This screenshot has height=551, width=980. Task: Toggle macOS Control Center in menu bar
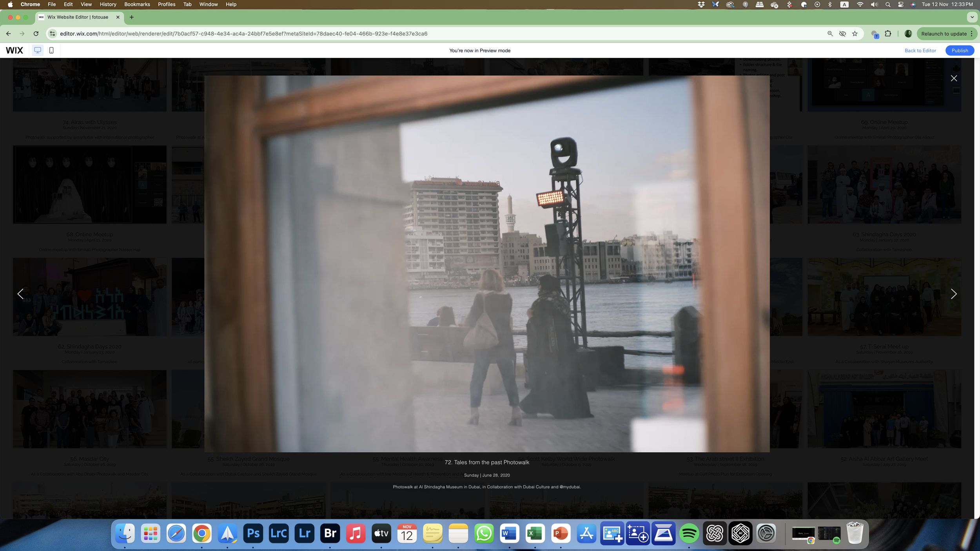pos(900,4)
